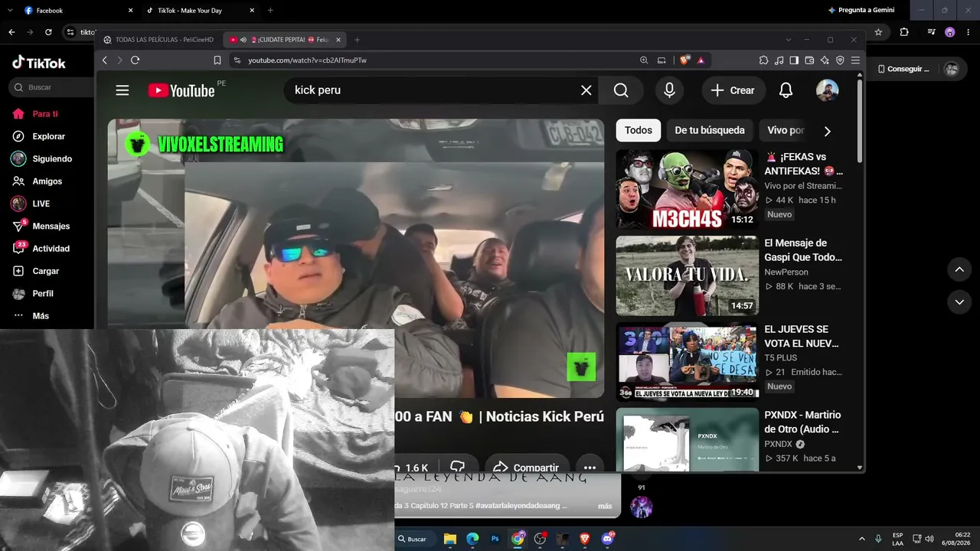Click Pregunta a Gemini button
The image size is (980, 551).
(x=861, y=10)
